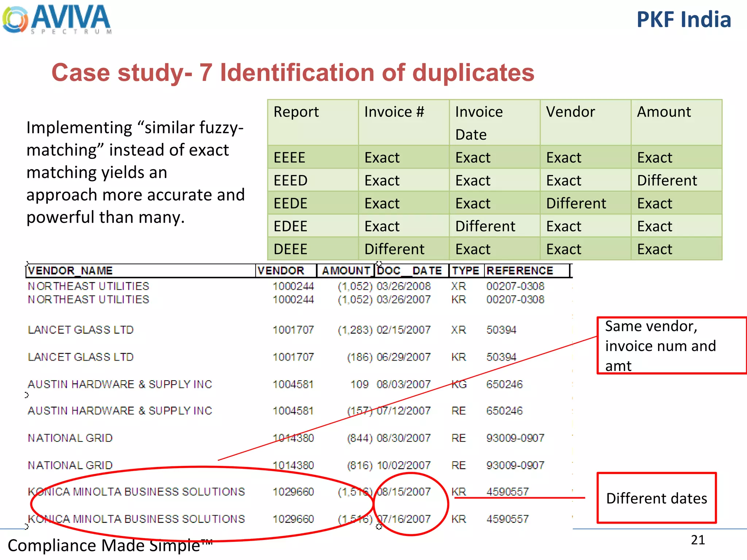Image resolution: width=747 pixels, height=560 pixels.
Task: Select the 'EEDE' report row cell
Action: [313, 203]
